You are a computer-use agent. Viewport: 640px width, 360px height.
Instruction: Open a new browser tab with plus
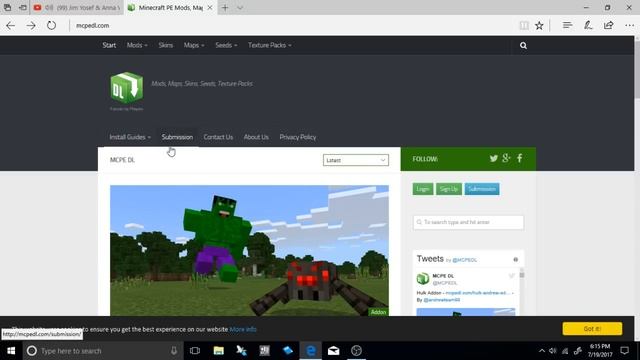pyautogui.click(x=225, y=7)
